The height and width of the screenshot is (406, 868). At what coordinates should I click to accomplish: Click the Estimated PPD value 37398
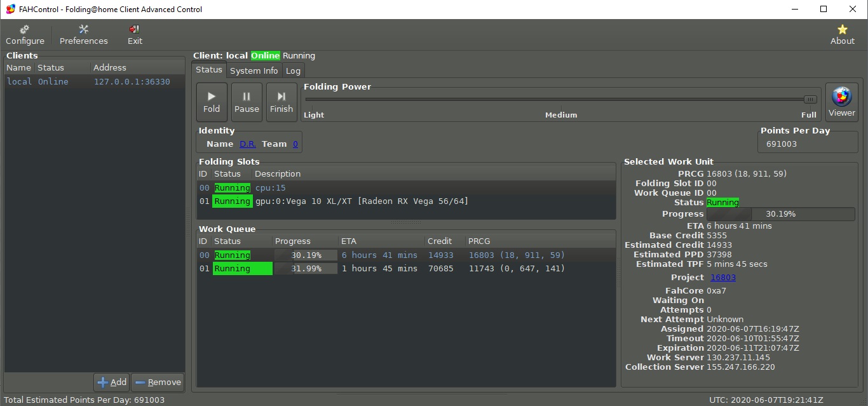tap(719, 255)
